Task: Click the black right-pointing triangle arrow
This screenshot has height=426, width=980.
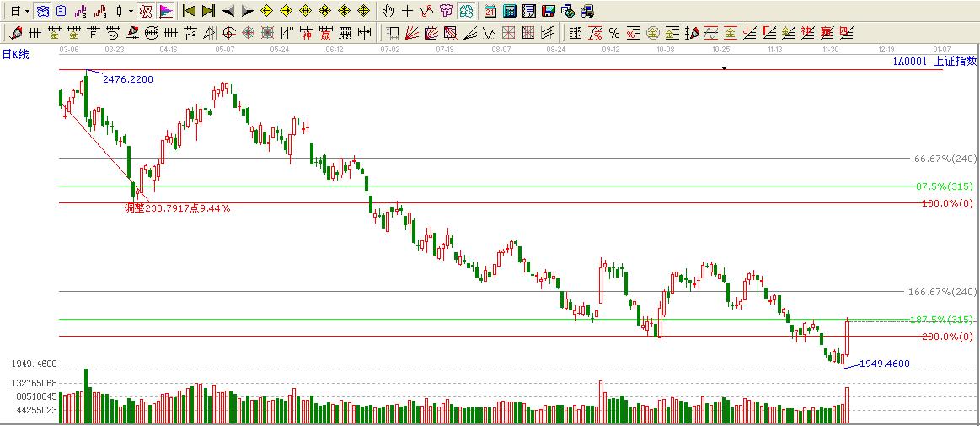Action: (x=247, y=11)
